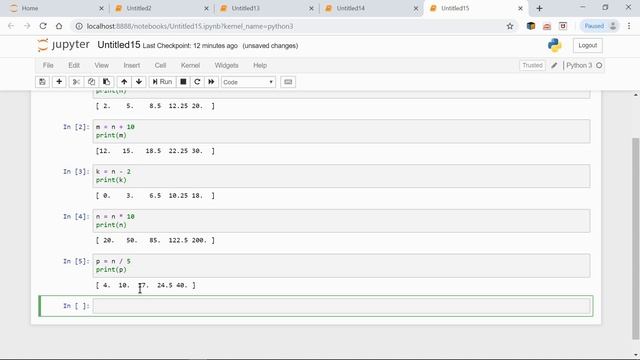640x360 pixels.
Task: Click the Paused profile button
Action: click(x=599, y=26)
